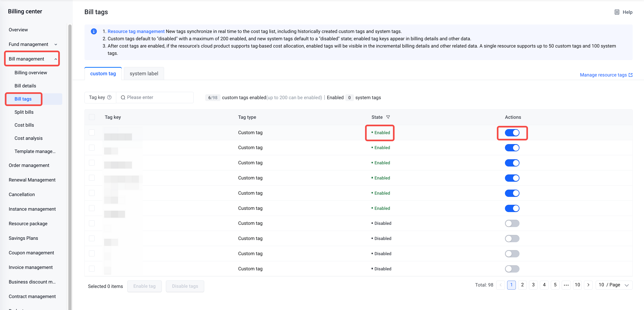The height and width of the screenshot is (310, 644).
Task: Open Bill details in sidebar
Action: 25,86
